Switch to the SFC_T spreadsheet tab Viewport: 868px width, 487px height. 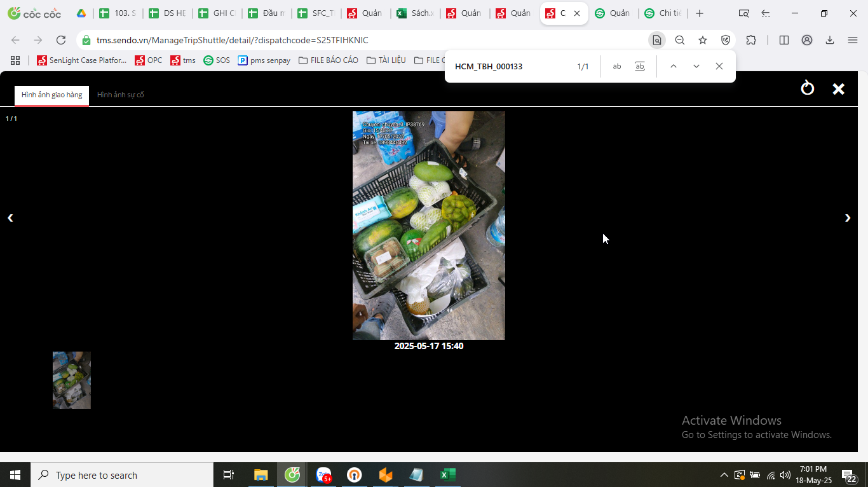pyautogui.click(x=316, y=13)
